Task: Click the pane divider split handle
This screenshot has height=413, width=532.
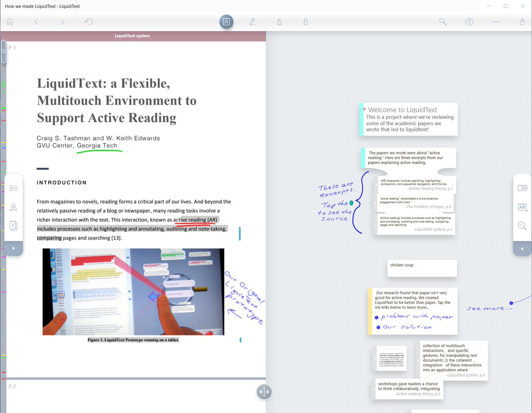Action: pyautogui.click(x=264, y=392)
